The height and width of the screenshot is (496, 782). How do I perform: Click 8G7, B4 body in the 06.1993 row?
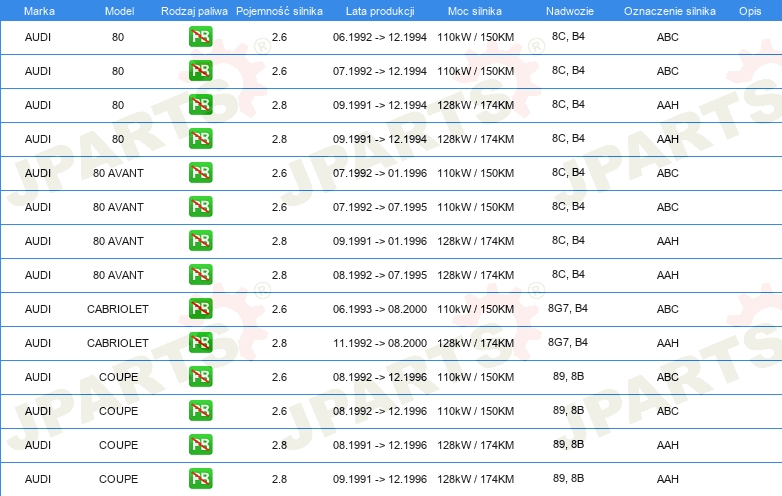pos(568,308)
